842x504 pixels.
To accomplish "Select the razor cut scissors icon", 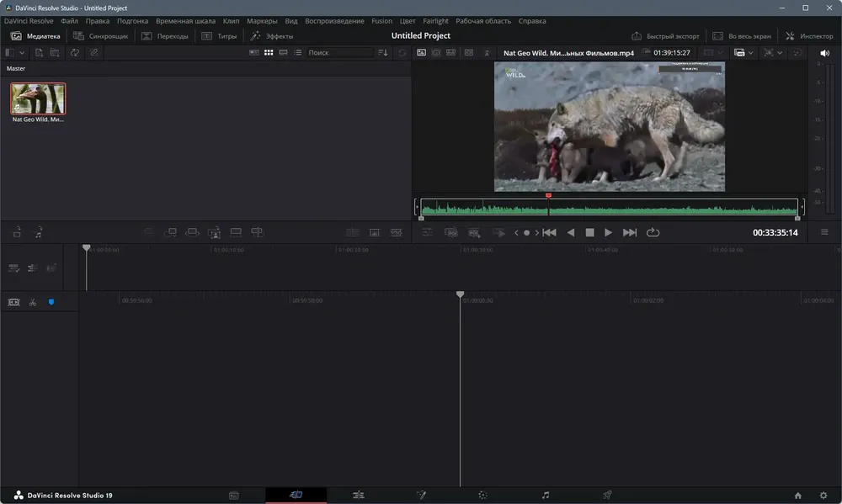I will point(33,302).
